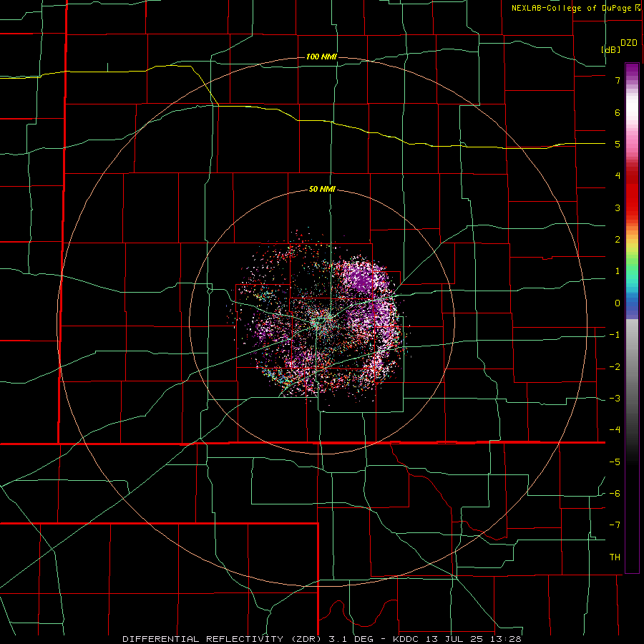Select the 3 dB scale label

pos(618,208)
